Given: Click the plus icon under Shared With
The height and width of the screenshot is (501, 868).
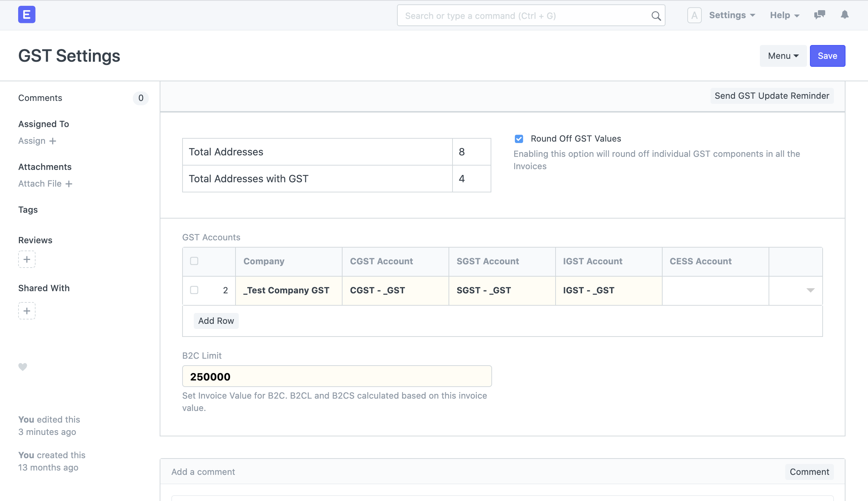Looking at the screenshot, I should tap(27, 311).
